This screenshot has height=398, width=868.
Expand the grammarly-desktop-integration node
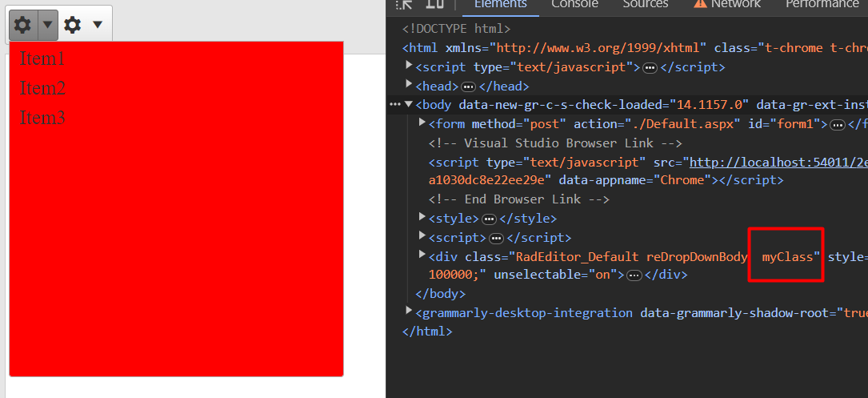pos(409,311)
